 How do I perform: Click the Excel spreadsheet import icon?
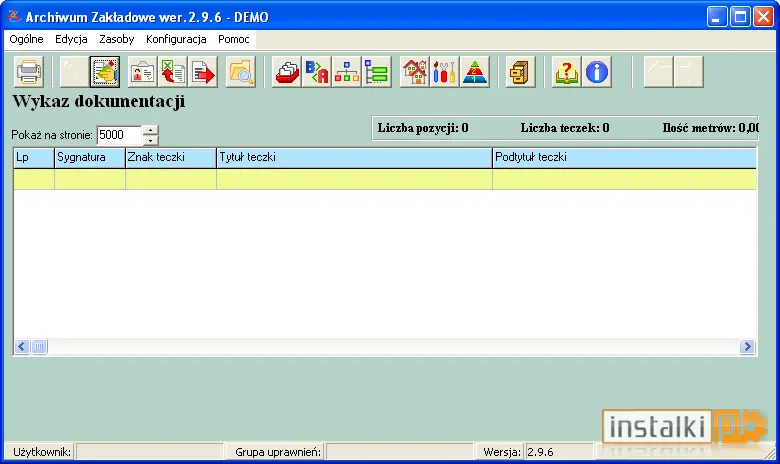pyautogui.click(x=173, y=72)
